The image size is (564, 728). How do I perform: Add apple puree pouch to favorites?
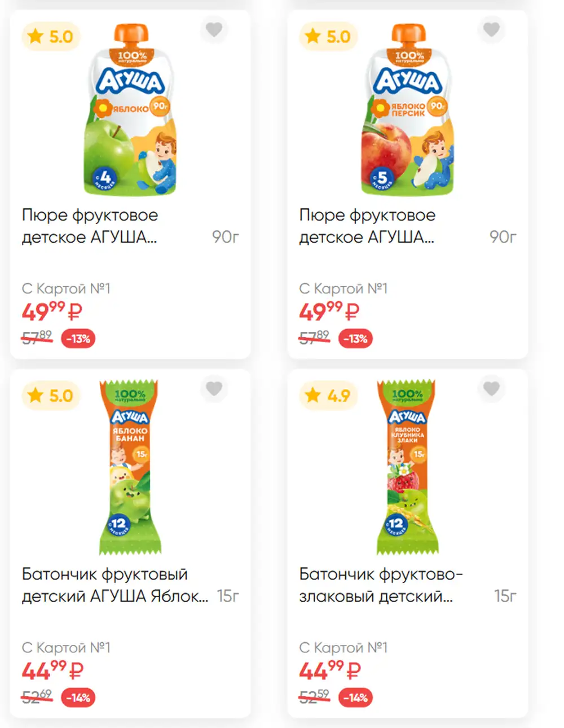214,29
